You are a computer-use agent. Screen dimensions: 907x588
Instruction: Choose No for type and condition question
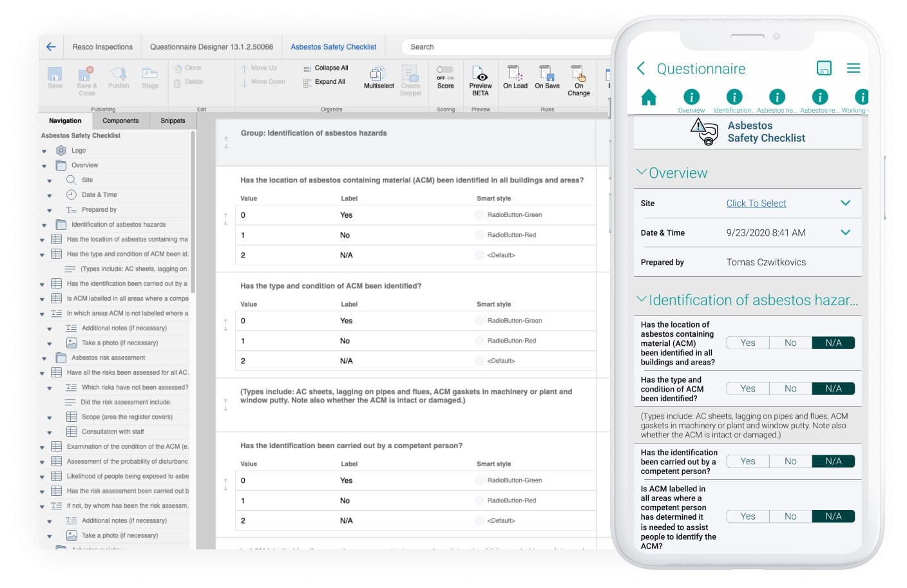(790, 388)
